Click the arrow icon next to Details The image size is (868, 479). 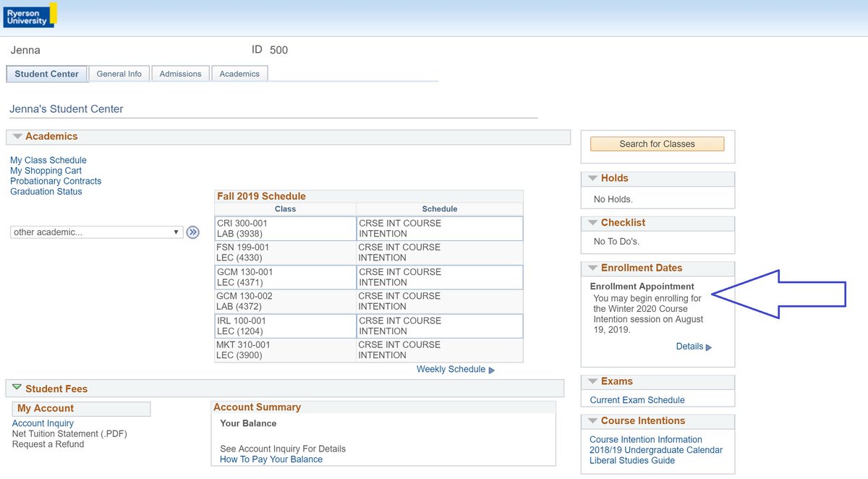point(709,347)
